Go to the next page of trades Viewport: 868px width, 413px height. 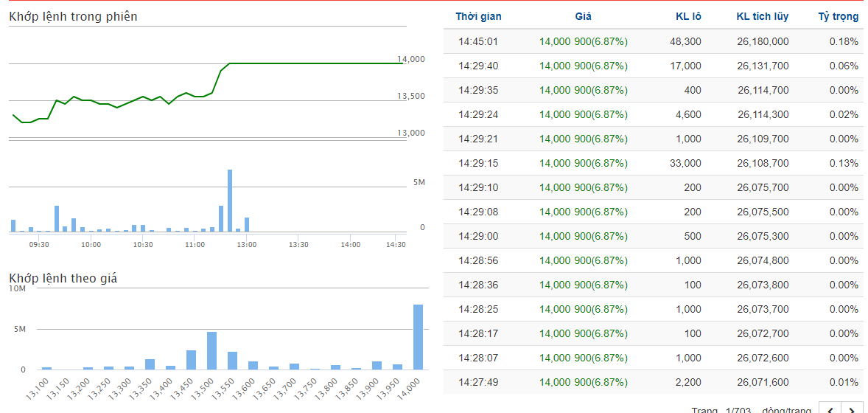853,409
